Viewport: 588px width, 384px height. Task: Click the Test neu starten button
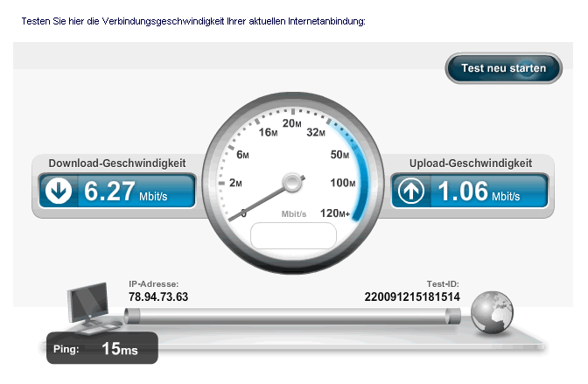coord(503,68)
